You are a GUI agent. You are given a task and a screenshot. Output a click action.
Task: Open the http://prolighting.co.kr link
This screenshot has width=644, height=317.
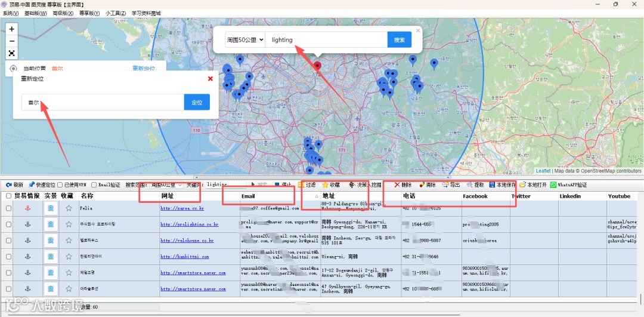(x=189, y=224)
